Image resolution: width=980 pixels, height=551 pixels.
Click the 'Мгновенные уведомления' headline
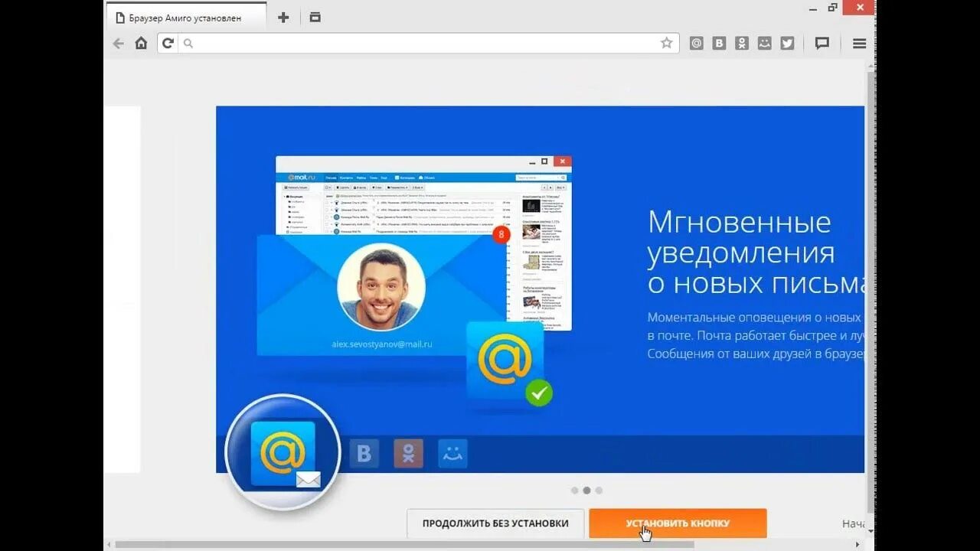pos(741,237)
